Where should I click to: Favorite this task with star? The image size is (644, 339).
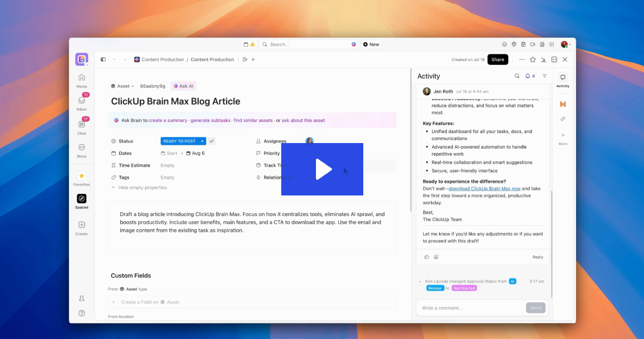point(533,59)
